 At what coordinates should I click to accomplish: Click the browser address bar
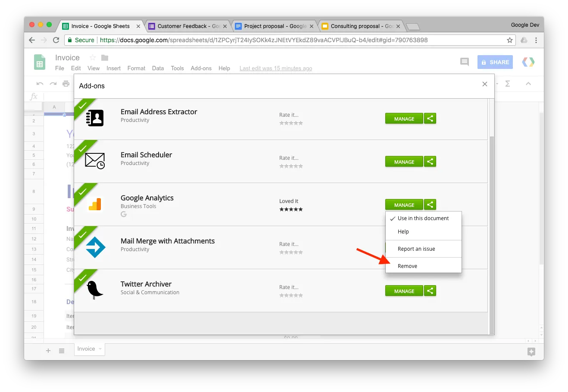[259, 40]
